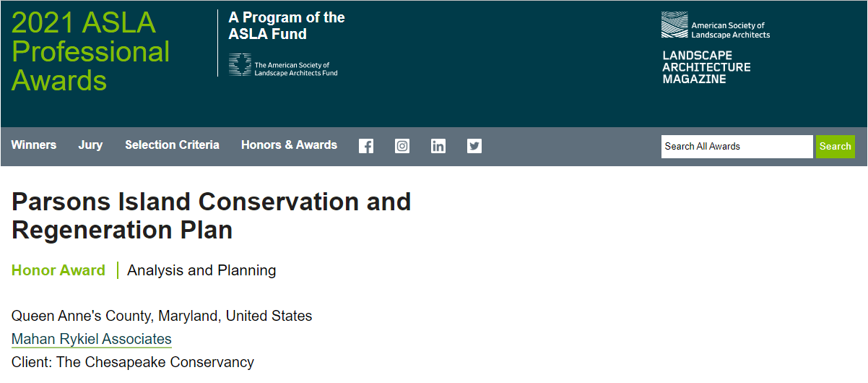Open the Selection Criteria page

click(172, 145)
